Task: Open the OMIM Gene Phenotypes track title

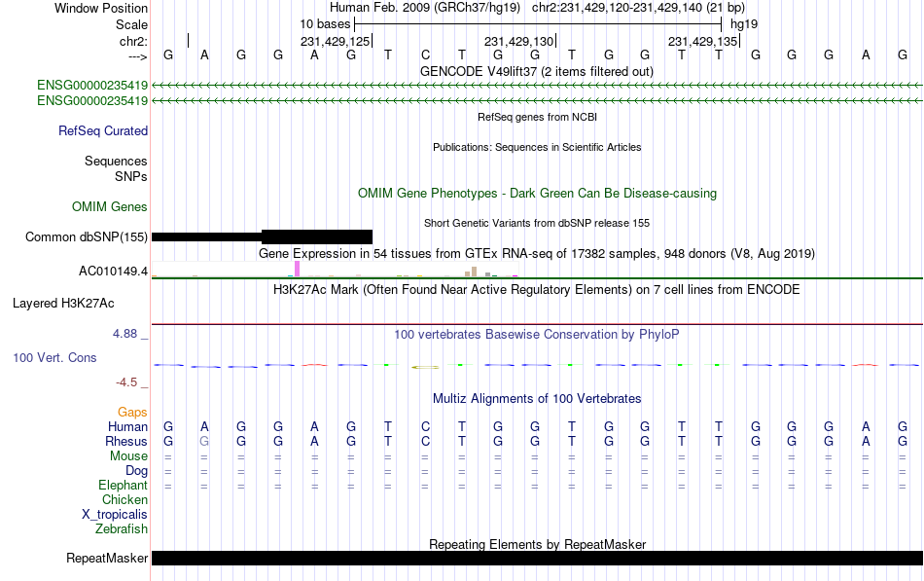Action: (x=537, y=193)
